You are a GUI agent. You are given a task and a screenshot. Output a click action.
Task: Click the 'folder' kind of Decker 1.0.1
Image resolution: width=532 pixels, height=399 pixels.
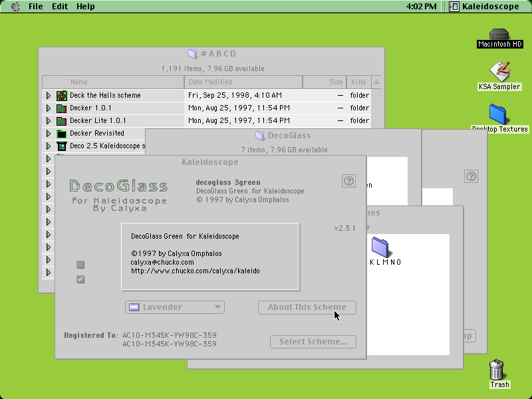tap(359, 108)
